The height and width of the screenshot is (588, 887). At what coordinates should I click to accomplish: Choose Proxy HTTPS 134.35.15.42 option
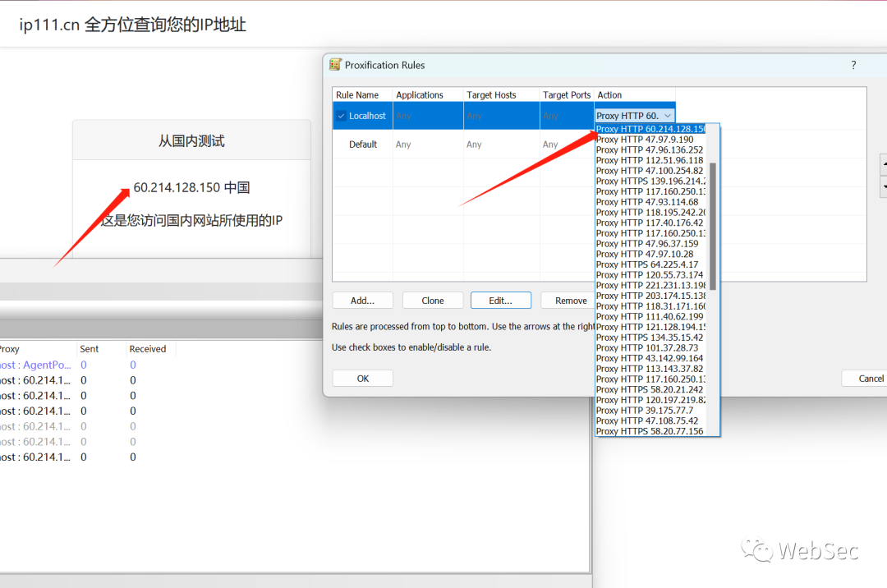click(x=650, y=338)
